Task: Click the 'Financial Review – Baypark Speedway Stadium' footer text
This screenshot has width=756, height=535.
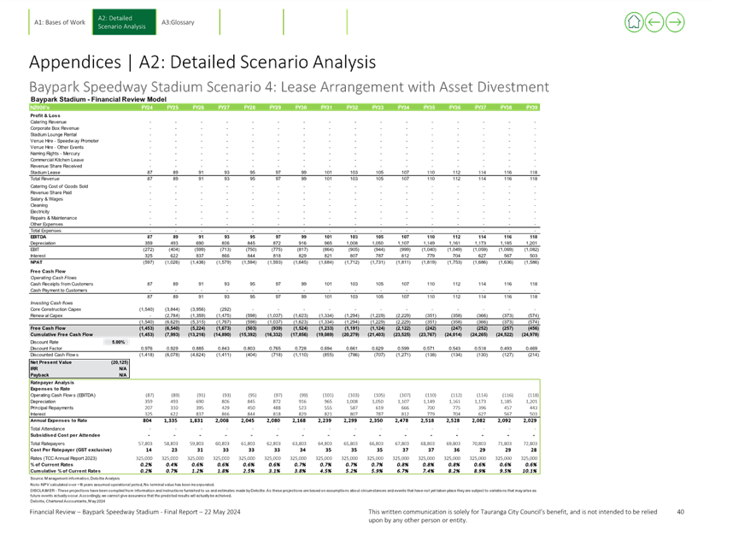Action: pyautogui.click(x=134, y=512)
